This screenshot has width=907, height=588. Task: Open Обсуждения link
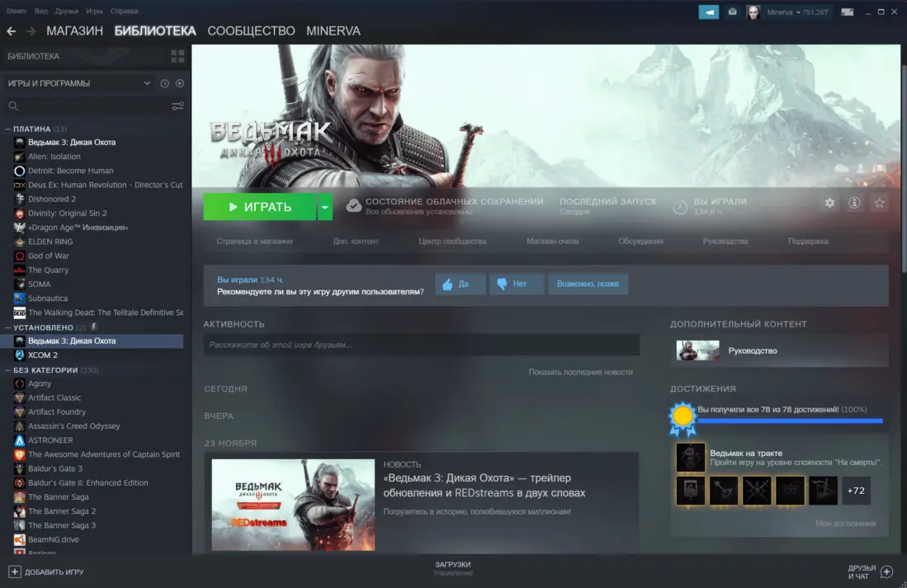coord(640,241)
